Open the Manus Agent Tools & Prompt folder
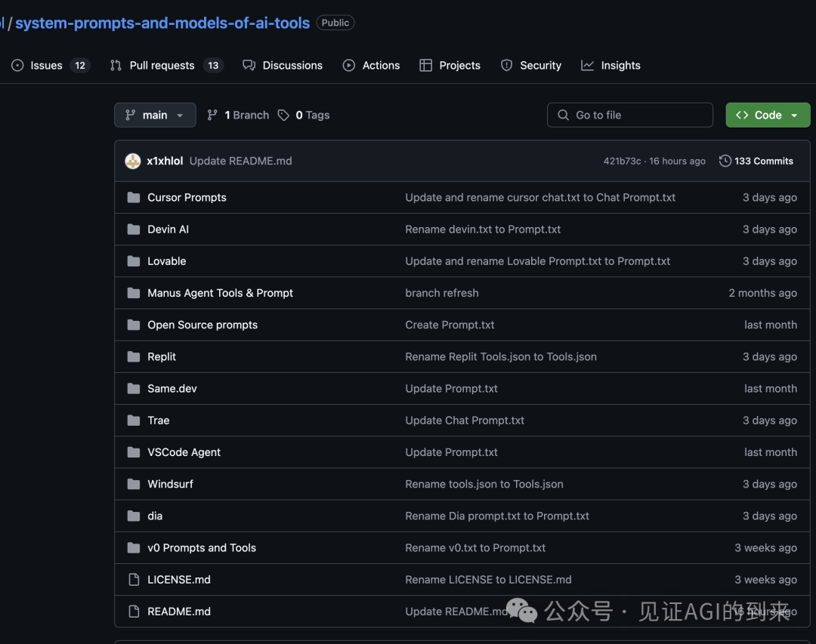 [x=220, y=293]
